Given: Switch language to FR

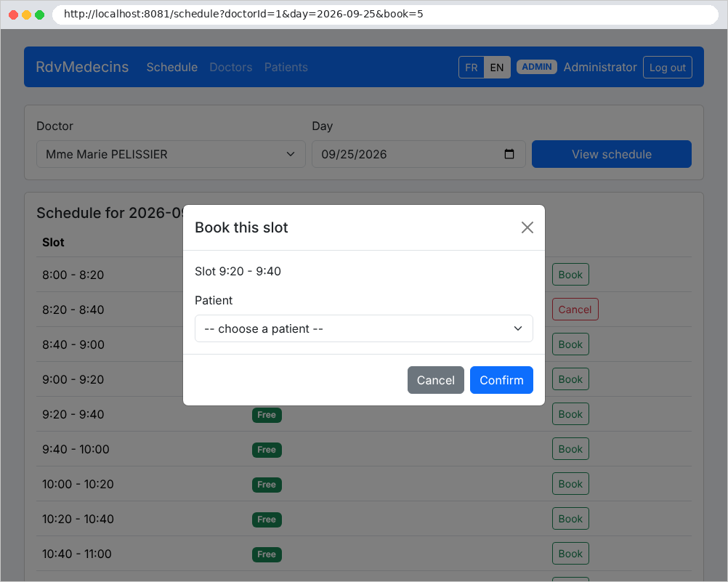Looking at the screenshot, I should click(x=472, y=68).
